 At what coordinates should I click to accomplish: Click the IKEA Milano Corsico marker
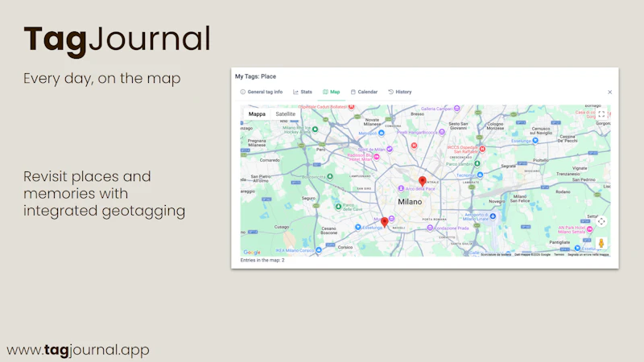pyautogui.click(x=319, y=250)
